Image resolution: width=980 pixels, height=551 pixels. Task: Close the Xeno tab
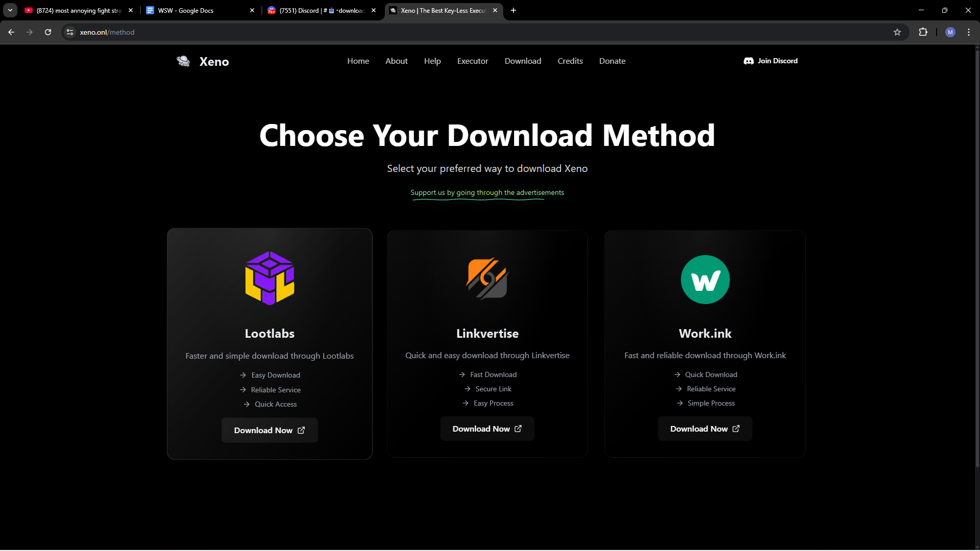495,10
